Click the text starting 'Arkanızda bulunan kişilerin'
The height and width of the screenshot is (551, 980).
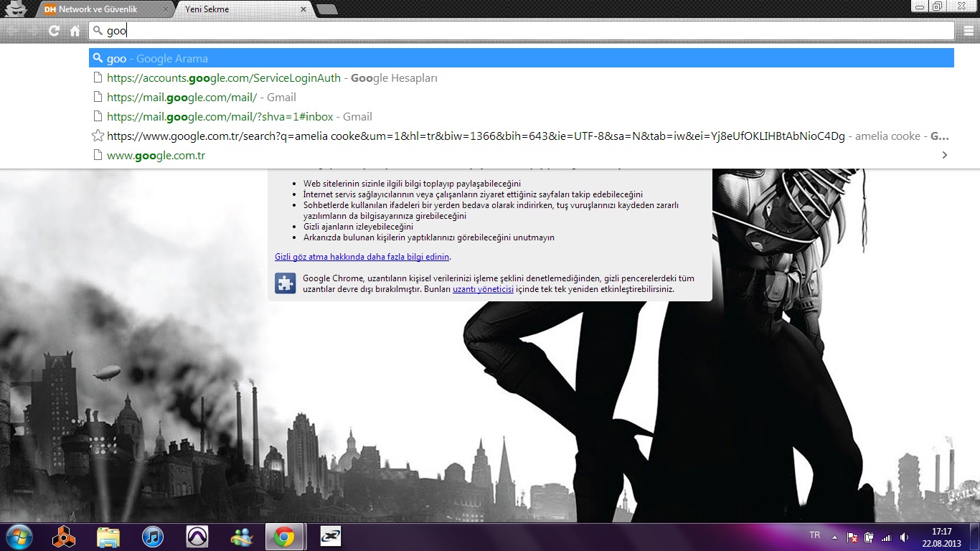pyautogui.click(x=428, y=237)
